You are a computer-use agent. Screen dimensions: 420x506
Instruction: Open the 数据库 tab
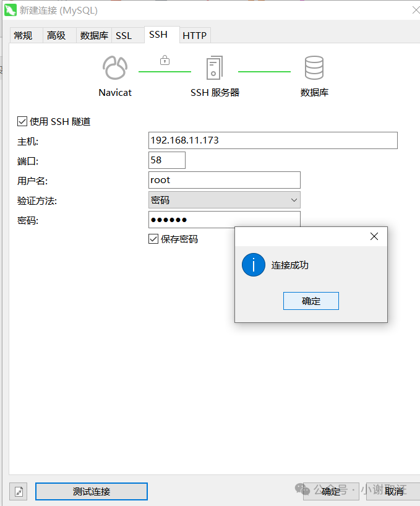pos(94,35)
